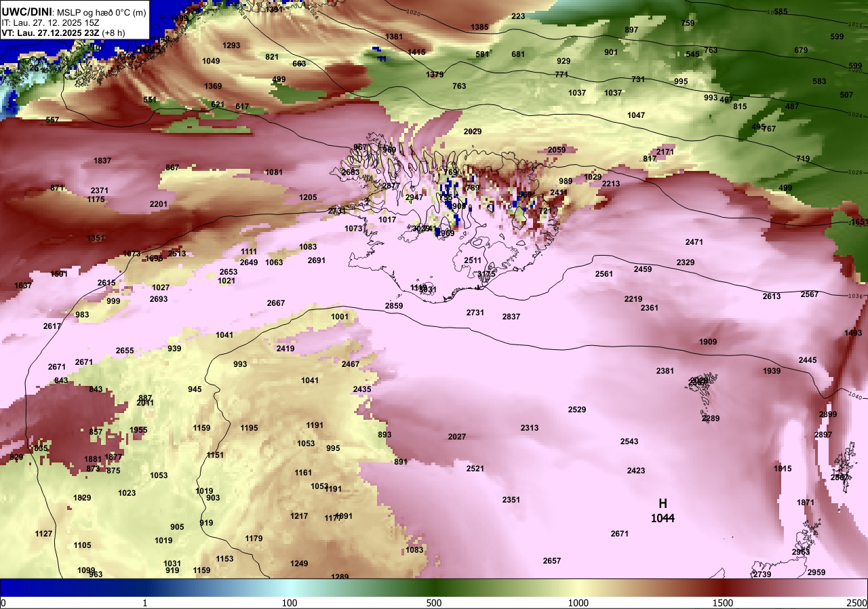Image resolution: width=868 pixels, height=609 pixels.
Task: Click the height value 2511
Action: point(473,260)
